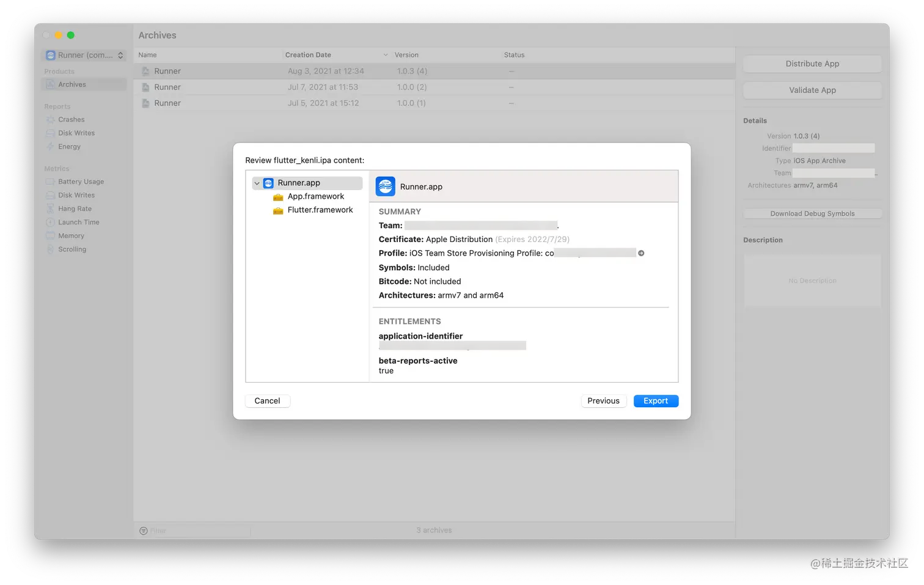924x585 pixels.
Task: Open Battery Usage metric
Action: click(84, 182)
